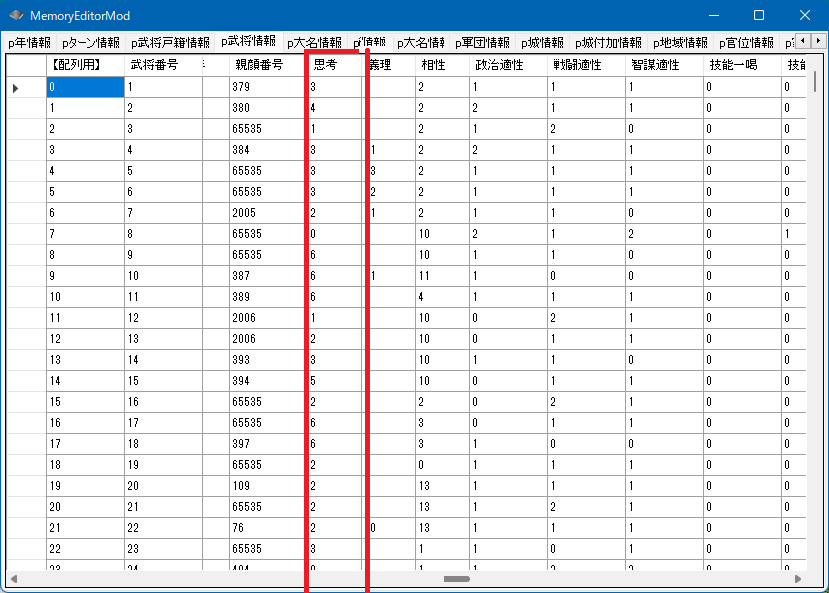Select the 親顔番号 cell containing 2005
The image size is (829, 593).
pos(266,213)
